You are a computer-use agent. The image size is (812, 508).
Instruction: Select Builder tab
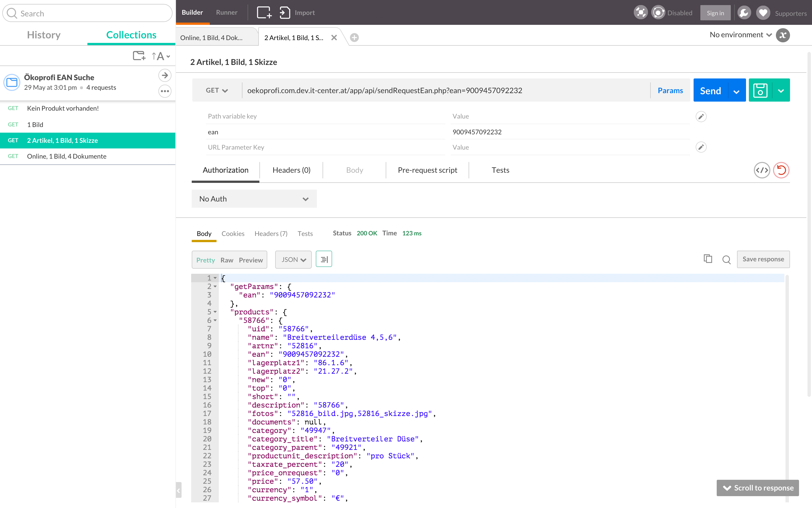coord(192,12)
